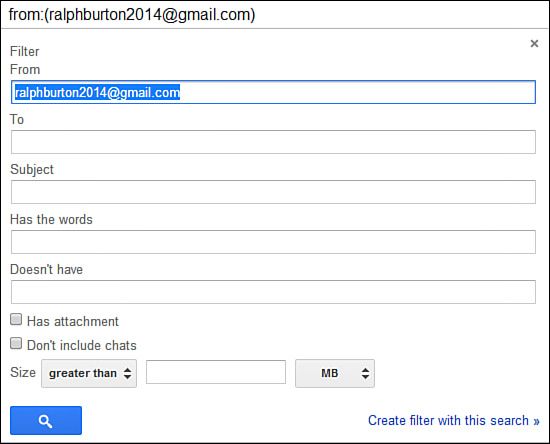
Task: Click the Doesn't have input field
Action: coord(273,292)
